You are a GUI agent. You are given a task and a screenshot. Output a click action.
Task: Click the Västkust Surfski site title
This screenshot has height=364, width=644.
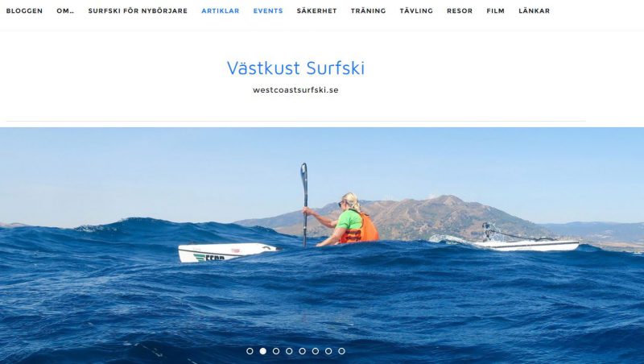pos(295,68)
